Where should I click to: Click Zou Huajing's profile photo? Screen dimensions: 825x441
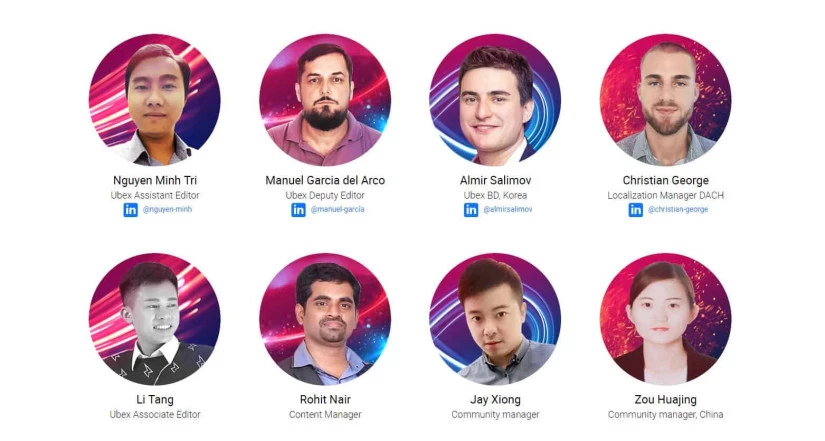pyautogui.click(x=666, y=319)
